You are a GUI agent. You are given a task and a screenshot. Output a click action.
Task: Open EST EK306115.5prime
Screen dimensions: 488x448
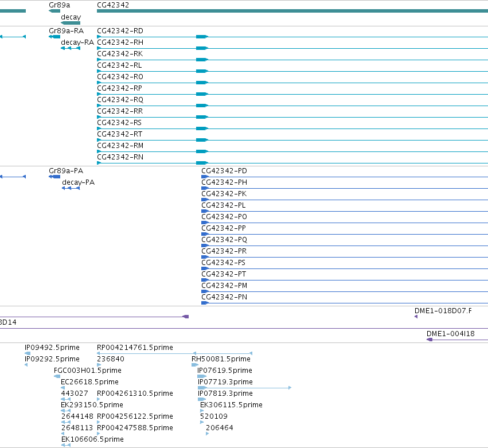point(231,405)
